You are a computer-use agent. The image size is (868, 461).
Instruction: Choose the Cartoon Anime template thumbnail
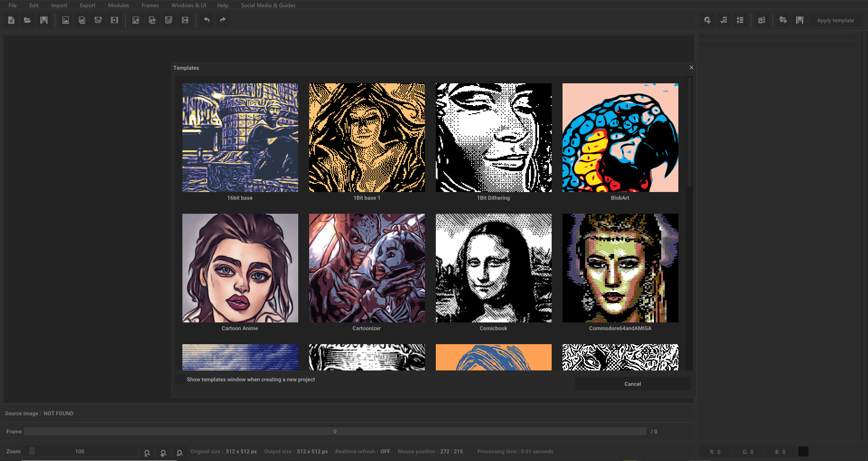coord(240,268)
